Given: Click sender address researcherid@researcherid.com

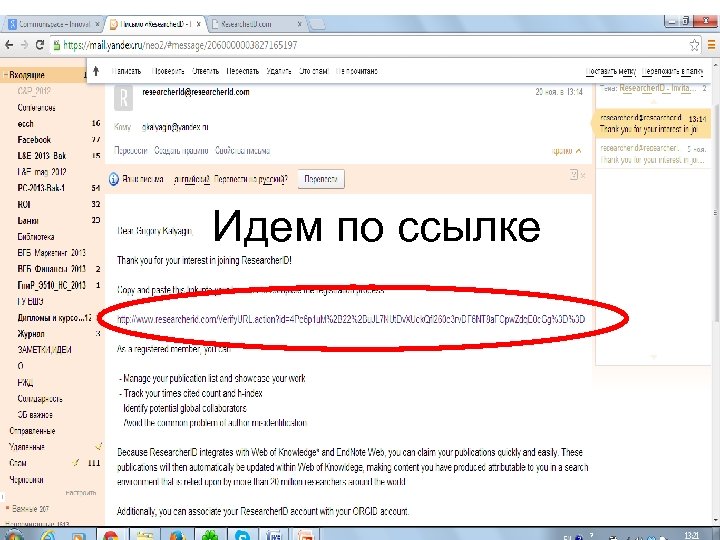Looking at the screenshot, I should (x=196, y=92).
